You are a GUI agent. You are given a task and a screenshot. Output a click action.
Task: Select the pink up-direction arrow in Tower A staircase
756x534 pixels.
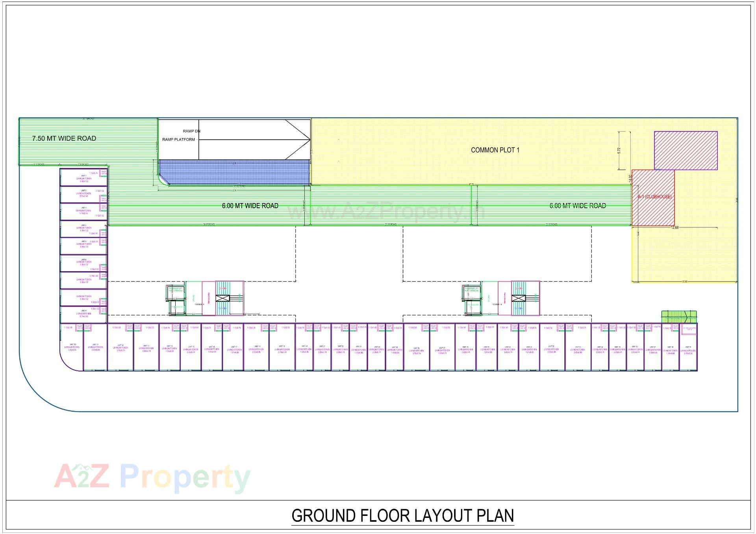[223, 288]
